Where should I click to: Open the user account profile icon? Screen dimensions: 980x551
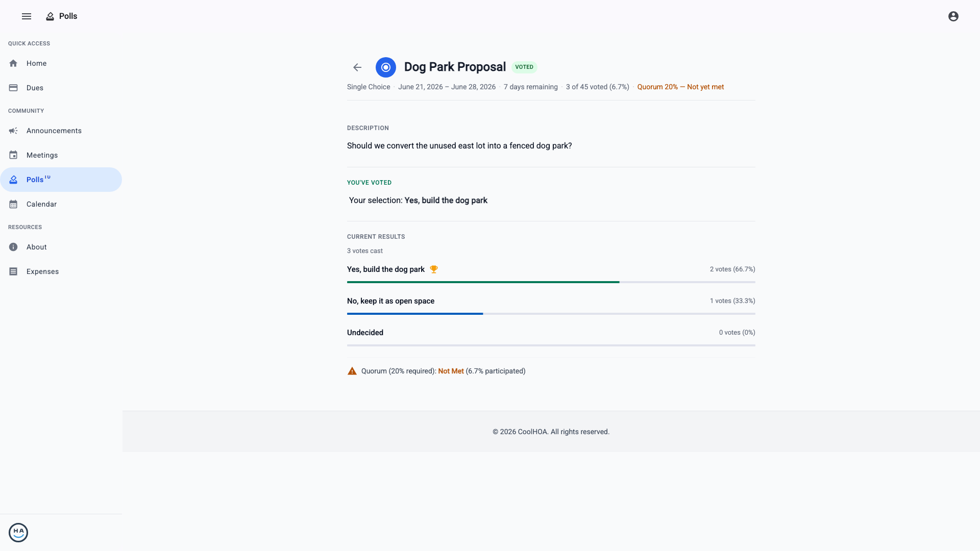[953, 16]
